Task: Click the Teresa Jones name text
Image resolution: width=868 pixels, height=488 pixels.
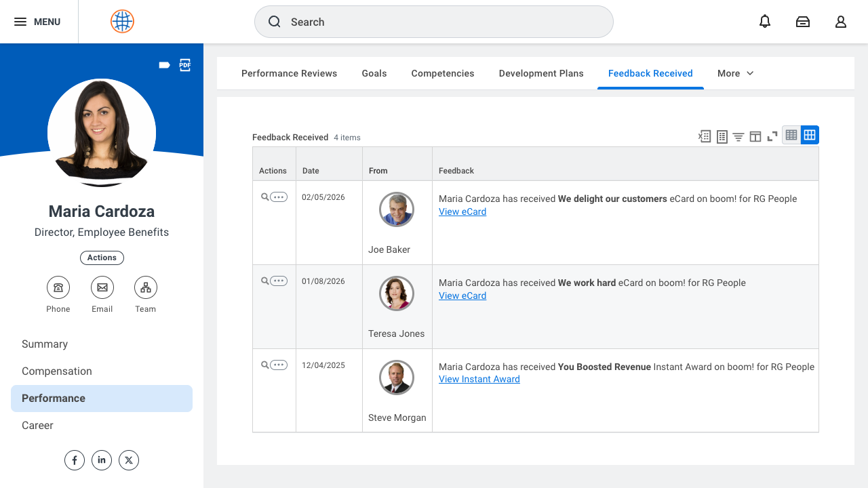Action: pos(397,333)
